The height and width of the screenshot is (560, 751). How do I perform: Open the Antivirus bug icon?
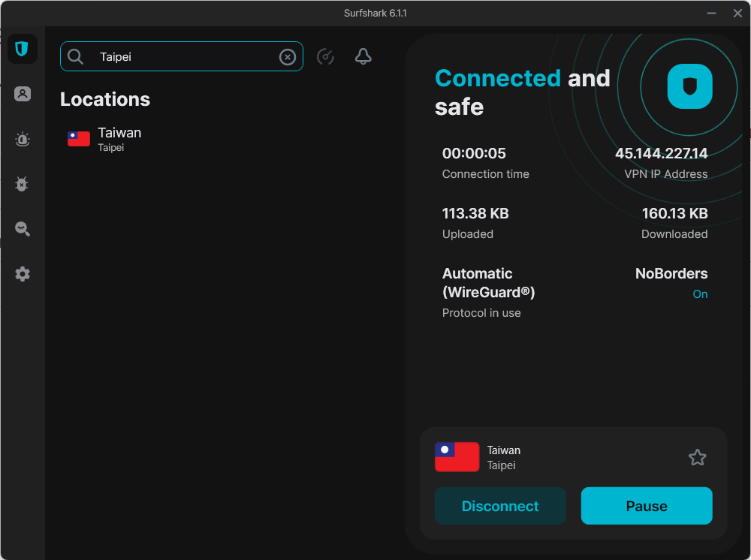(22, 184)
